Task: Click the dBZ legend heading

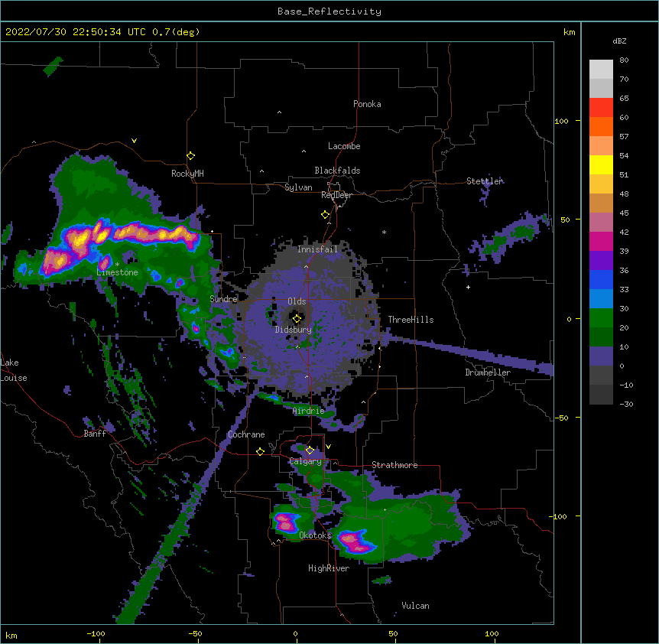Action: 619,41
